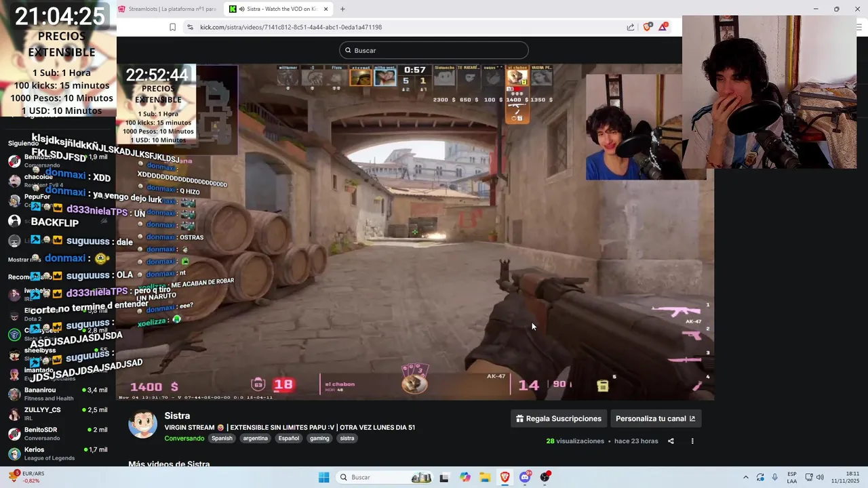The image size is (868, 488).
Task: Select the Spanish tag
Action: coord(222,438)
